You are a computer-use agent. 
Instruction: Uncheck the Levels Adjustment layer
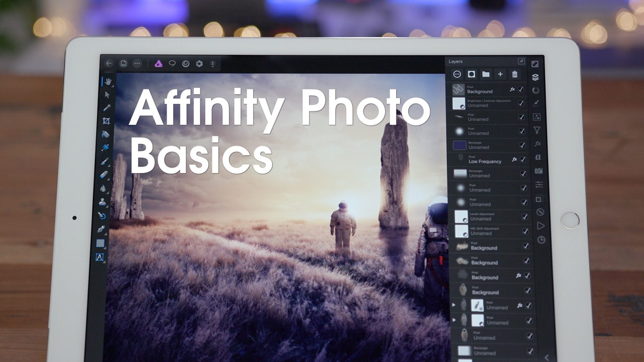(x=525, y=217)
